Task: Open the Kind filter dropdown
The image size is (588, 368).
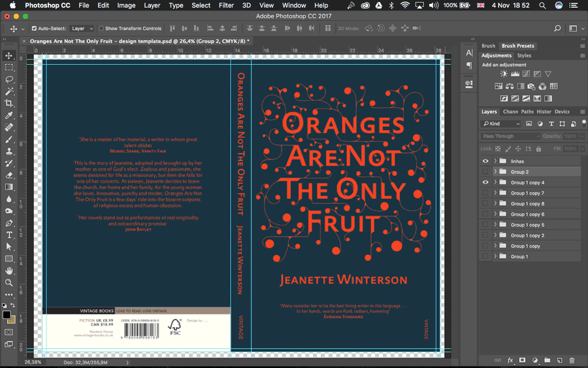Action: pos(500,124)
